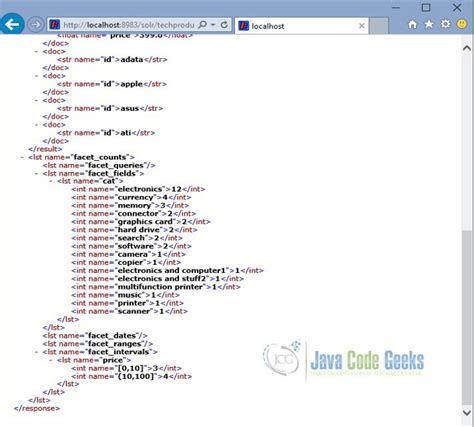This screenshot has width=474, height=427.
Task: Click the facet_ranges element line
Action: [98, 344]
